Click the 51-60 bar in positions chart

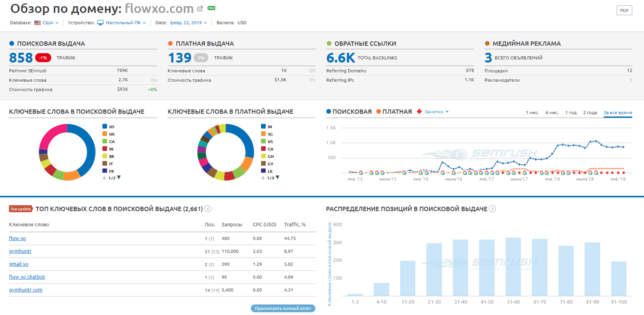point(513,267)
